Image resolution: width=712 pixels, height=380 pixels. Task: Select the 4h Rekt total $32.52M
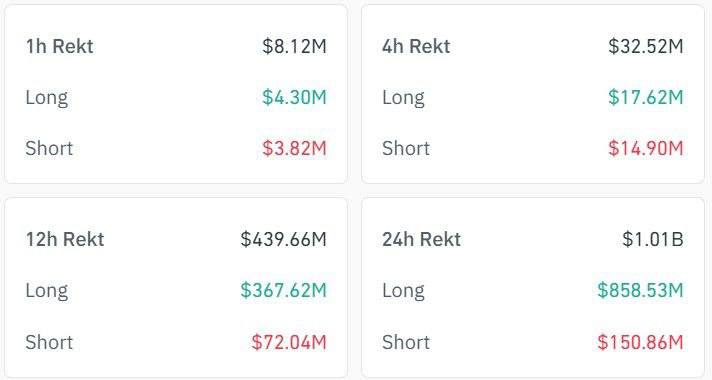click(646, 46)
